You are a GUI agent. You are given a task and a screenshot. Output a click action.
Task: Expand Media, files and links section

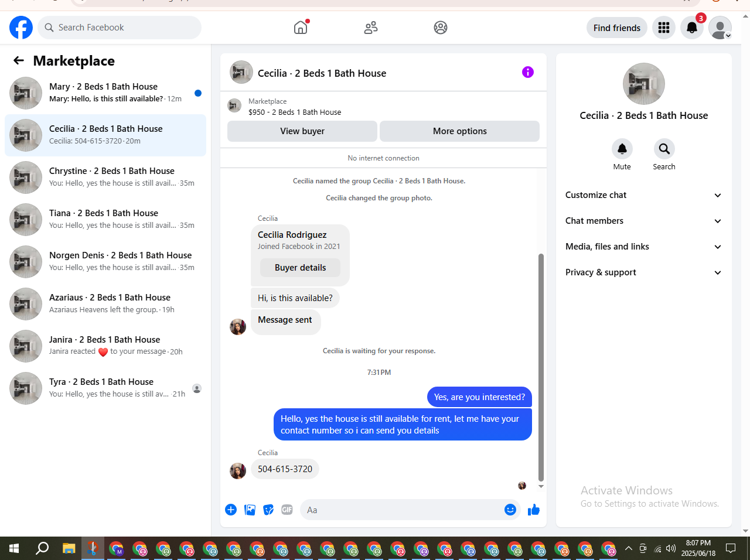click(643, 247)
